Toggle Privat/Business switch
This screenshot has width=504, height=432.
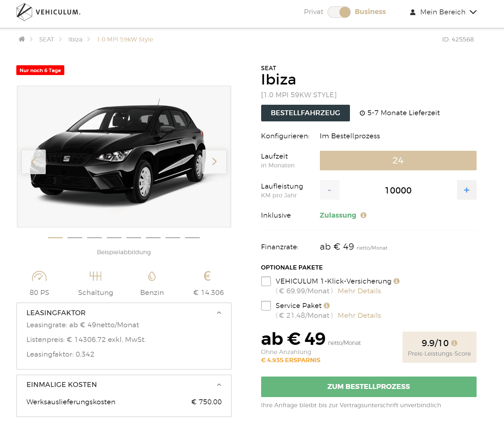339,12
